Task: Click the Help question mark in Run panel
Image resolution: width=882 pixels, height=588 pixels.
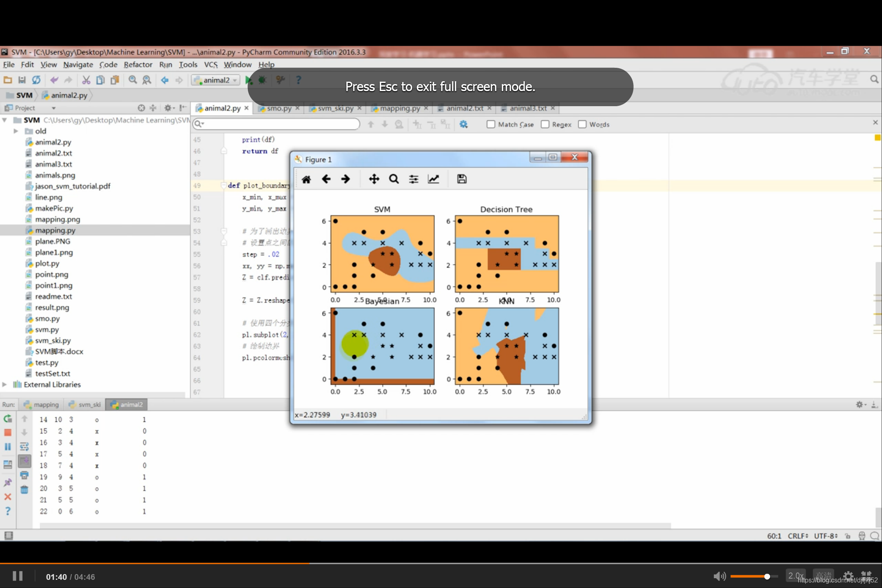Action: click(x=8, y=511)
